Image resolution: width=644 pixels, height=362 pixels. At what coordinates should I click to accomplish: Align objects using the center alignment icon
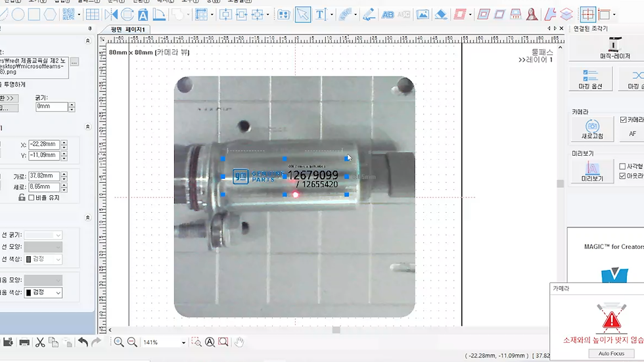[x=258, y=14]
